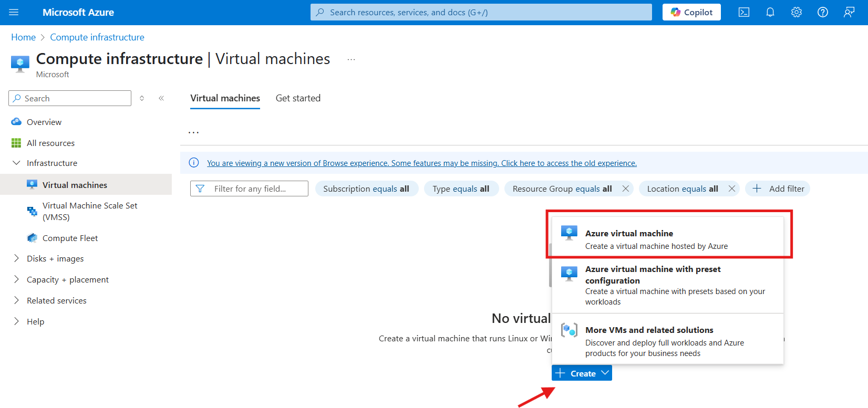
Task: Open portal settings gear
Action: pos(797,12)
